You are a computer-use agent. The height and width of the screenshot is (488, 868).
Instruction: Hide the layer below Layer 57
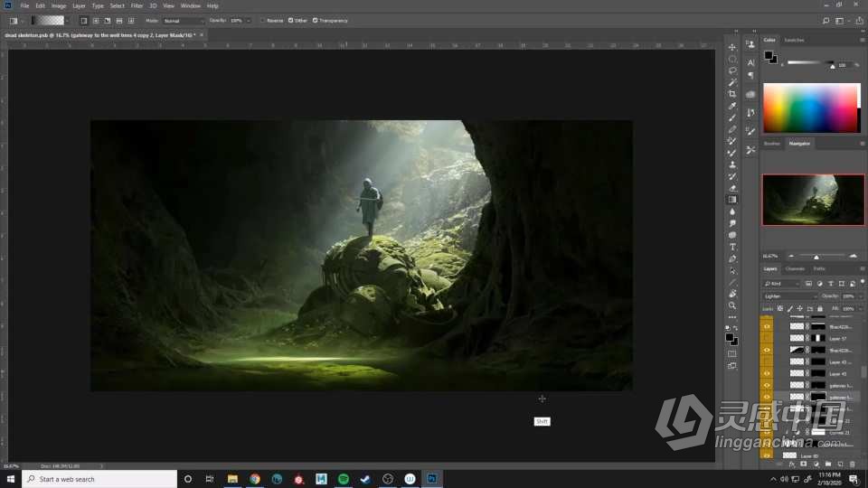tap(767, 350)
